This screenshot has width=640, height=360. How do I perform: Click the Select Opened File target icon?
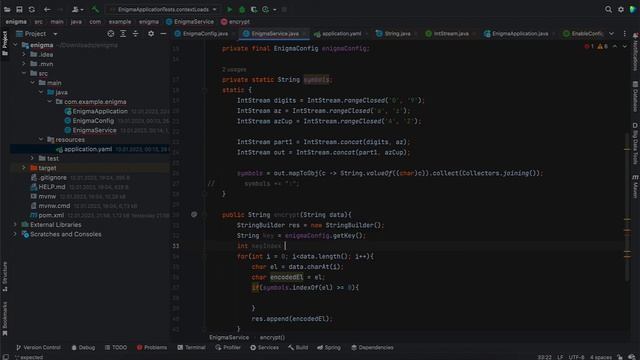[x=111, y=34]
